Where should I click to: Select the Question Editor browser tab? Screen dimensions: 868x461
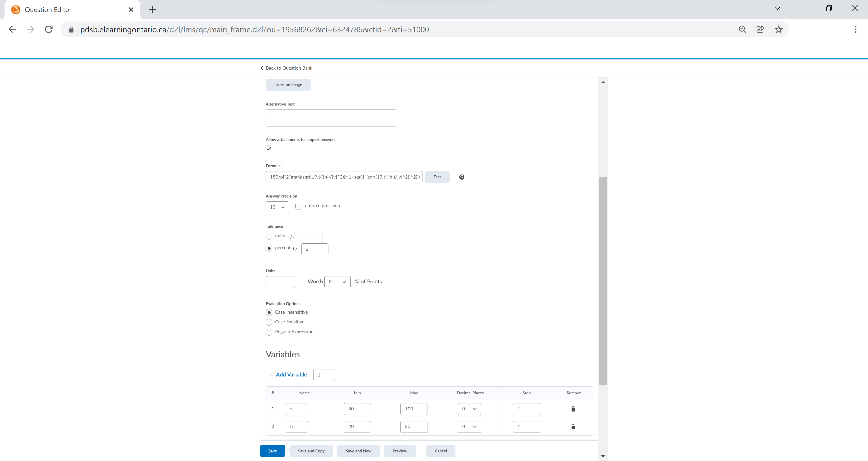click(x=72, y=9)
